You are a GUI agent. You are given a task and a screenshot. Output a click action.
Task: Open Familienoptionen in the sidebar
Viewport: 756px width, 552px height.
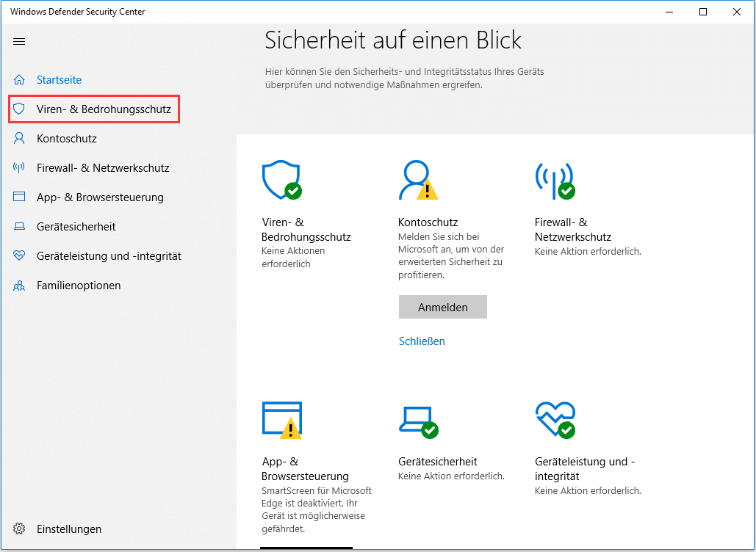pos(79,285)
